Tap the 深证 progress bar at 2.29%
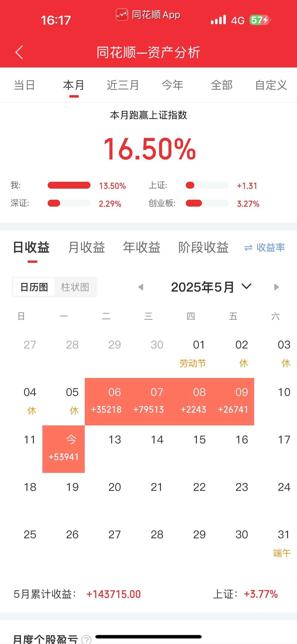The image size is (297, 644). (69, 203)
